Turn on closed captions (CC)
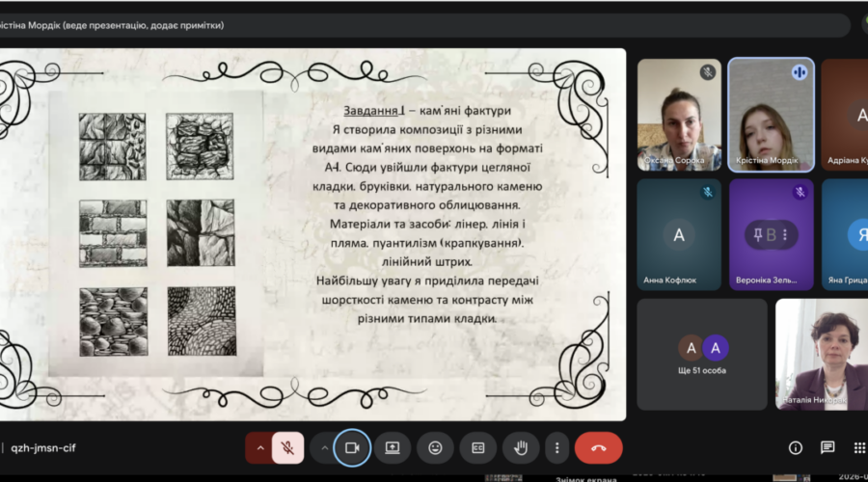The image size is (868, 482). tap(477, 447)
